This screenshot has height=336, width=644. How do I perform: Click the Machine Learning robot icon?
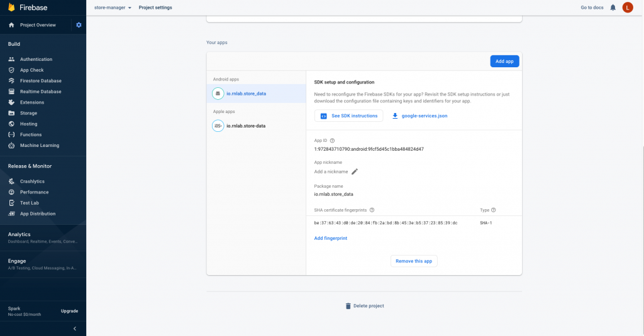(x=11, y=145)
